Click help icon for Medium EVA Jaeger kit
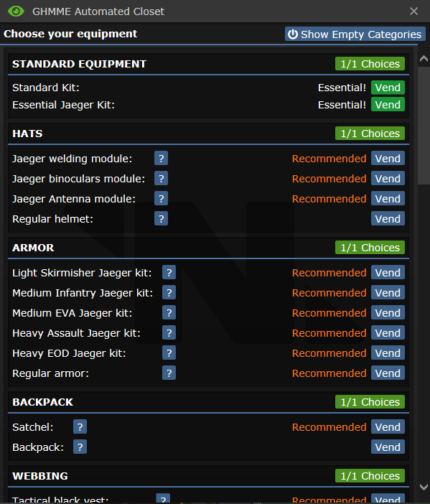This screenshot has width=430, height=504. pos(169,313)
